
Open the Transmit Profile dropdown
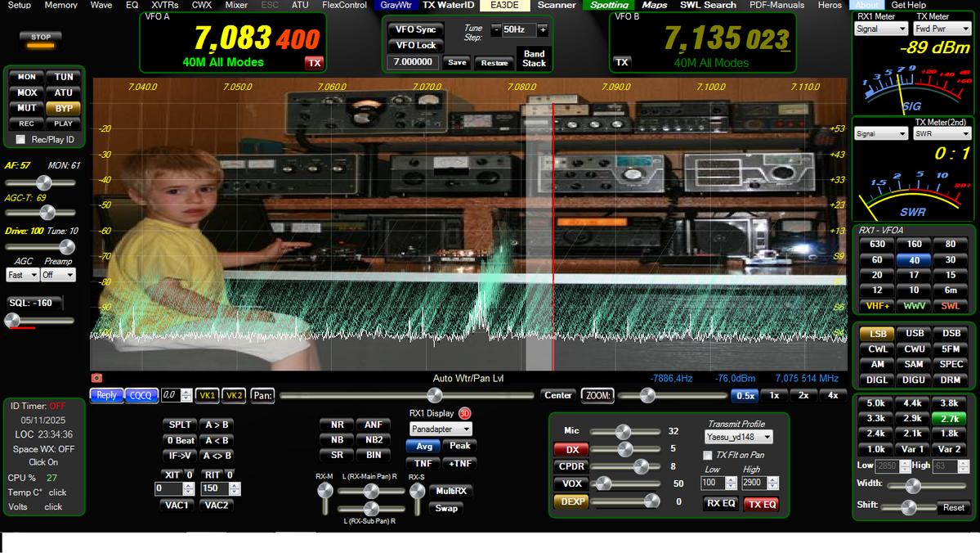click(738, 438)
